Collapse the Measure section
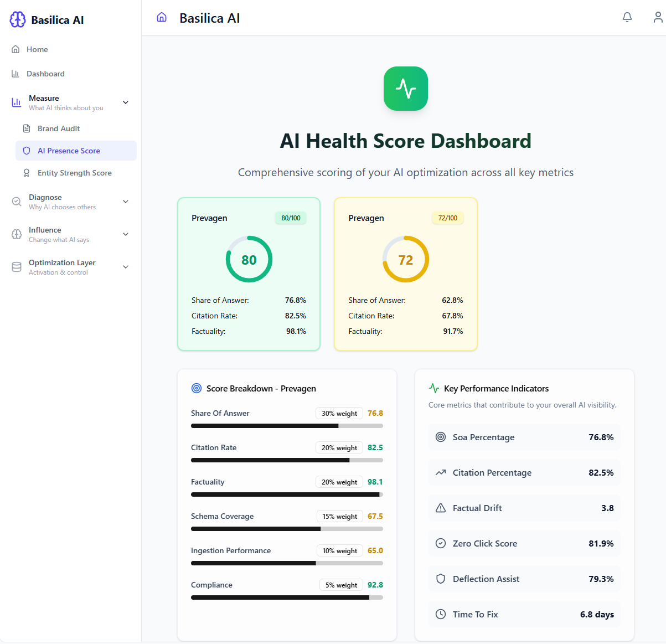This screenshot has height=644, width=666. tap(126, 102)
